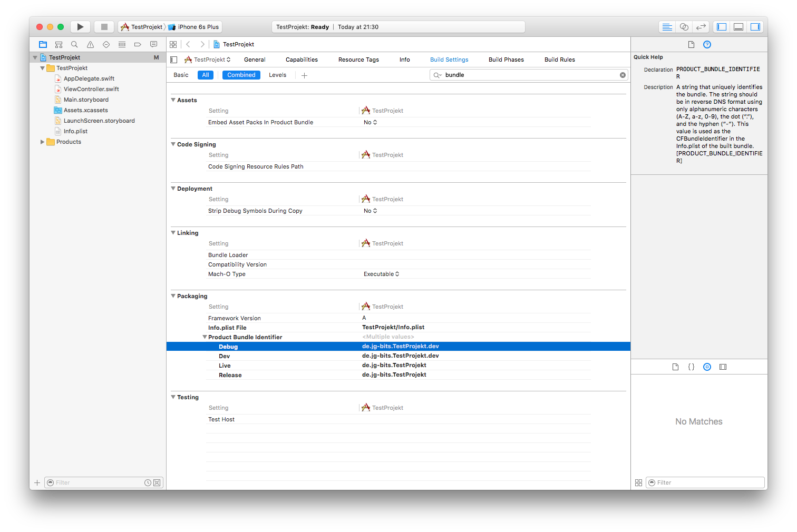The width and height of the screenshot is (797, 532).
Task: Click the Run (play) button
Action: pos(80,27)
